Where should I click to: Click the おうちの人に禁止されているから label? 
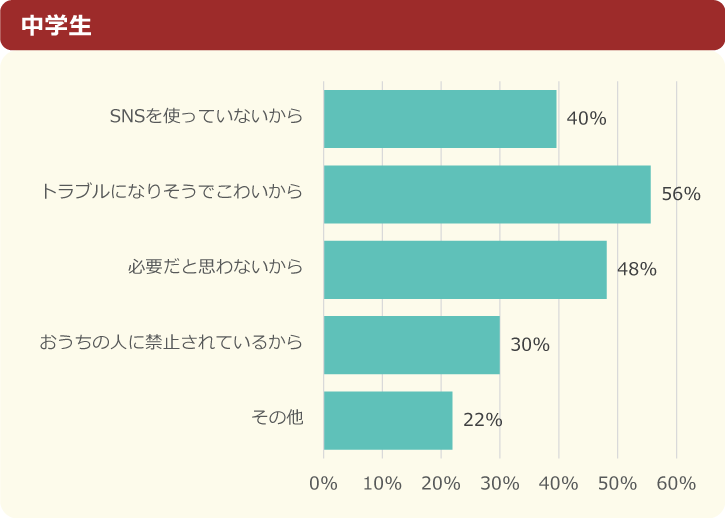pyautogui.click(x=171, y=342)
